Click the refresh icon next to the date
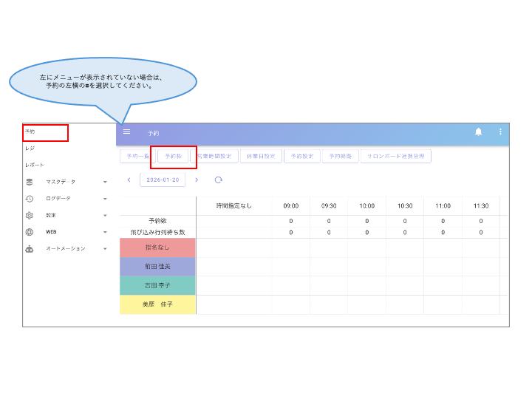The width and height of the screenshot is (532, 399). (218, 180)
